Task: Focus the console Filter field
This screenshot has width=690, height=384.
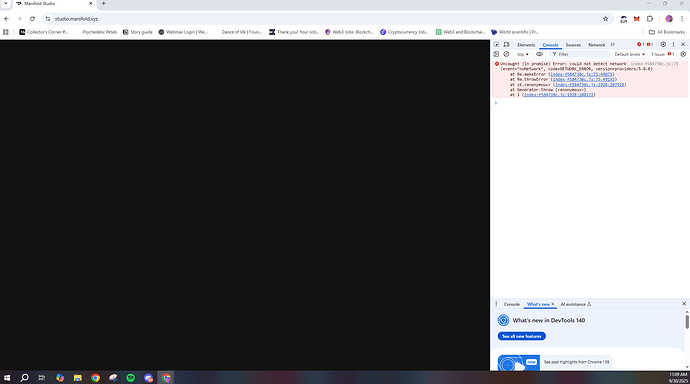Action: (580, 54)
